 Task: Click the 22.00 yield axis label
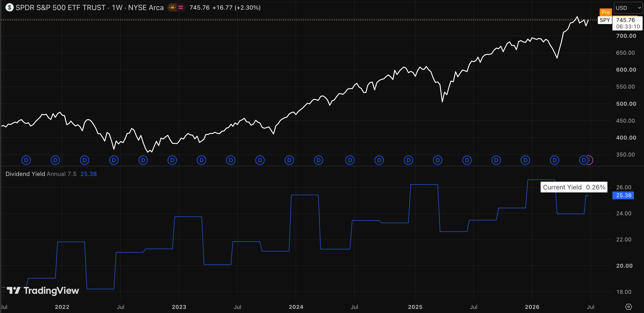pos(624,240)
